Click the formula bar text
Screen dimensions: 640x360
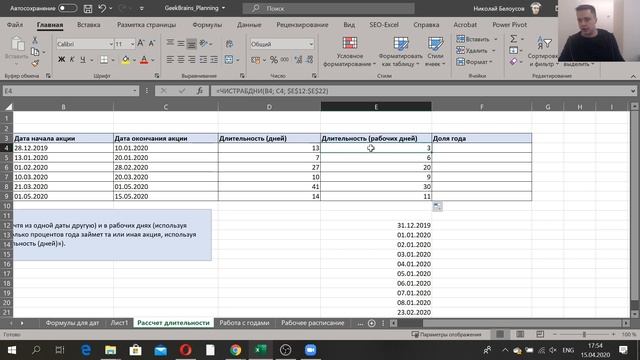(272, 91)
